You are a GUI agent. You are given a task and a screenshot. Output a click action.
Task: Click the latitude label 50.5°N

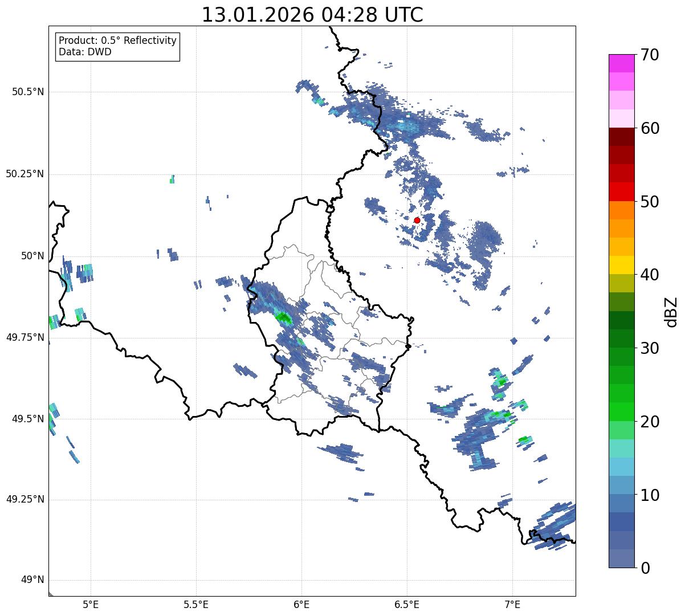coord(27,92)
